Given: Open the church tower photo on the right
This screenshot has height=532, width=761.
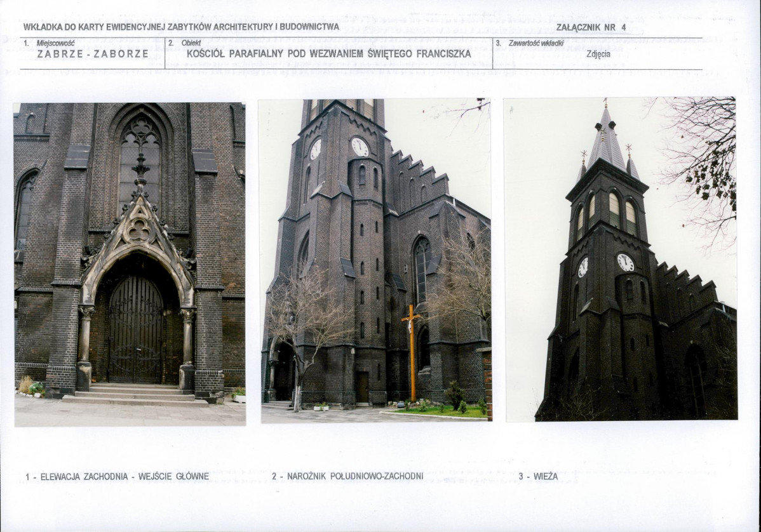Looking at the screenshot, I should click(621, 259).
